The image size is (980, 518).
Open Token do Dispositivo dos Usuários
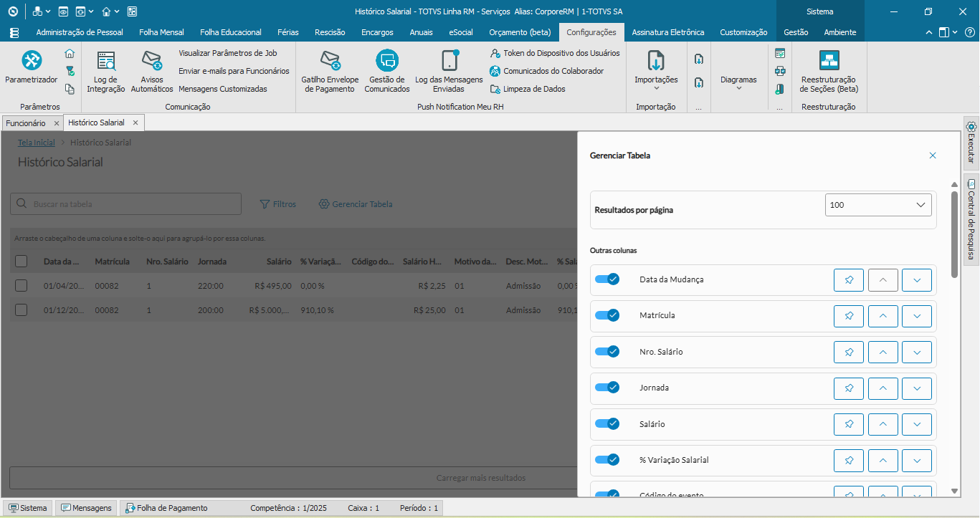click(x=555, y=53)
